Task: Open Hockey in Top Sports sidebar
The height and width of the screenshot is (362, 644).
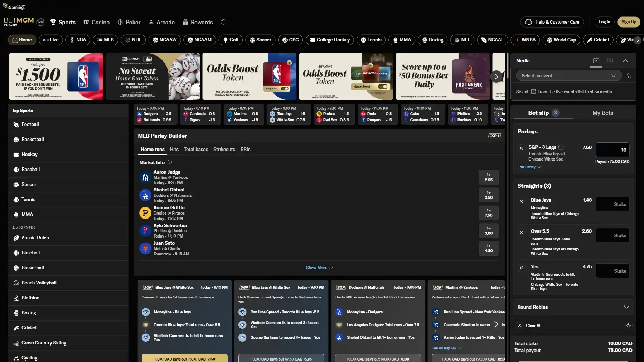Action: coord(68,155)
